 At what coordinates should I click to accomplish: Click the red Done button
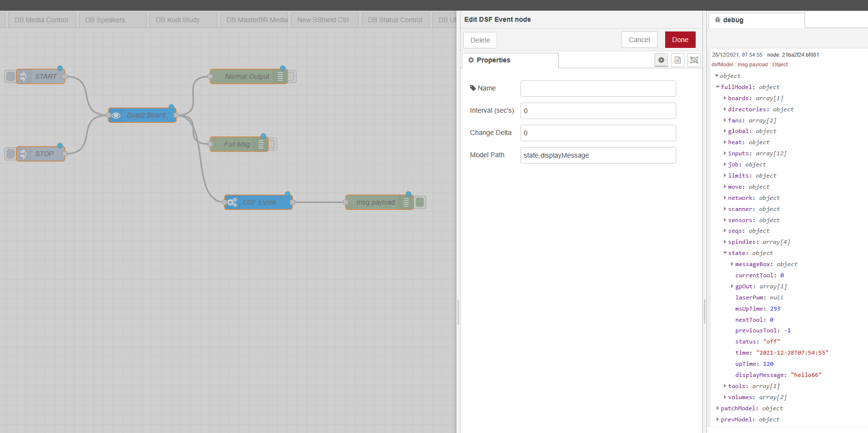[680, 40]
